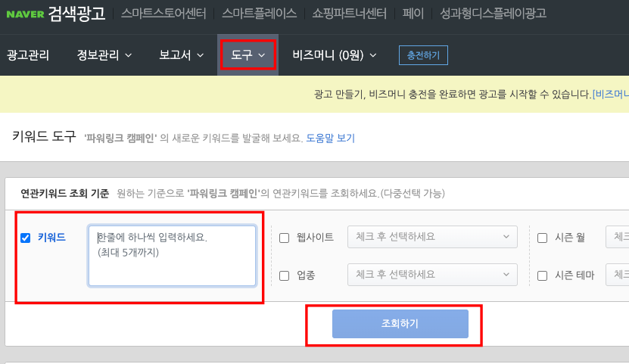This screenshot has height=364, width=629.
Task: Click the 조회하기 button
Action: 400,323
